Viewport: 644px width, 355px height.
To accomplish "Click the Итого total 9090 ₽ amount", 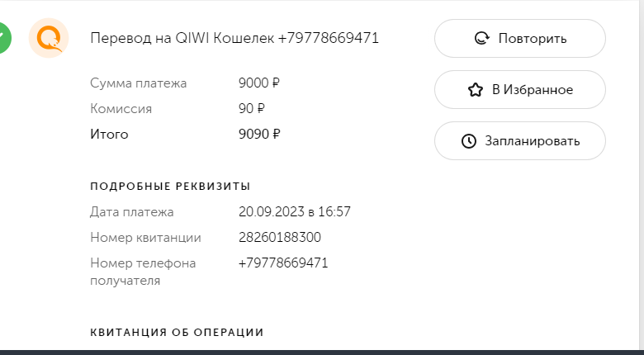I will pyautogui.click(x=259, y=135).
